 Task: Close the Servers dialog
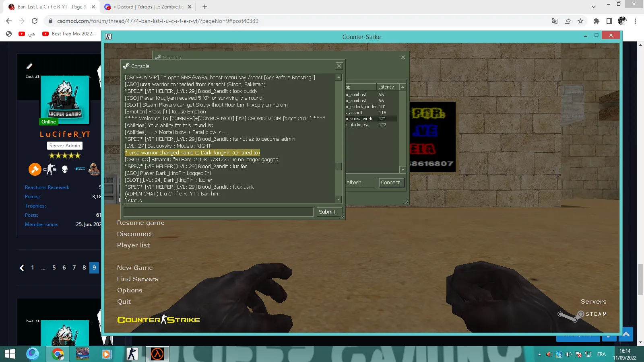tap(403, 58)
